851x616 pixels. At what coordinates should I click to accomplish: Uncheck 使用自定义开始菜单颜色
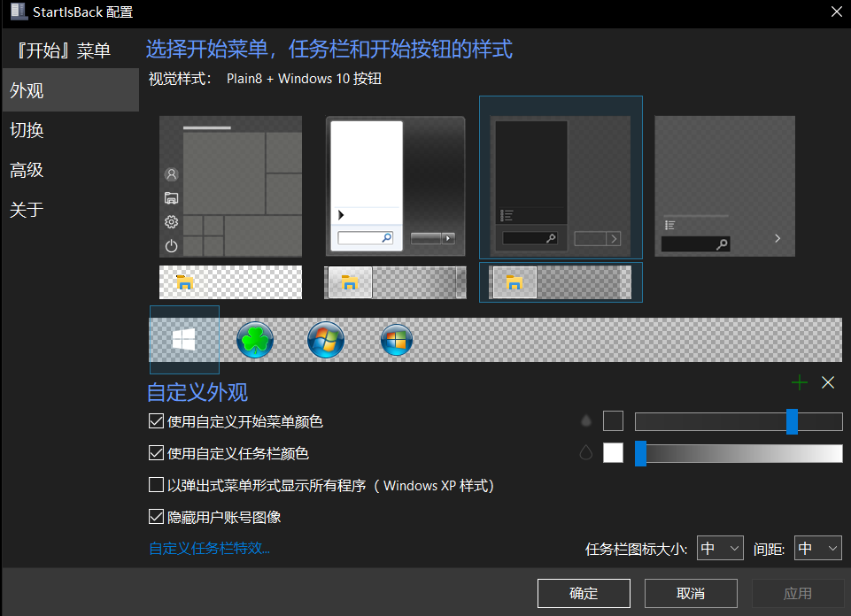coord(156,421)
